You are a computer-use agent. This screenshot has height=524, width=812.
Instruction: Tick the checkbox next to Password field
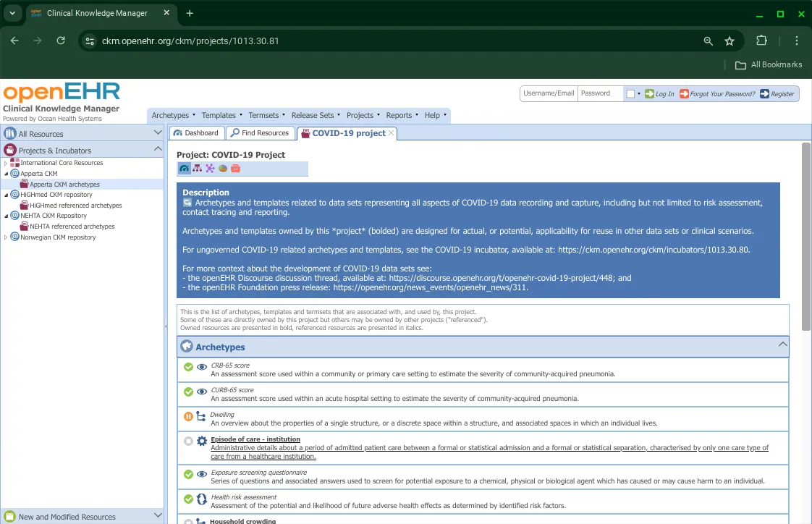pyautogui.click(x=630, y=94)
